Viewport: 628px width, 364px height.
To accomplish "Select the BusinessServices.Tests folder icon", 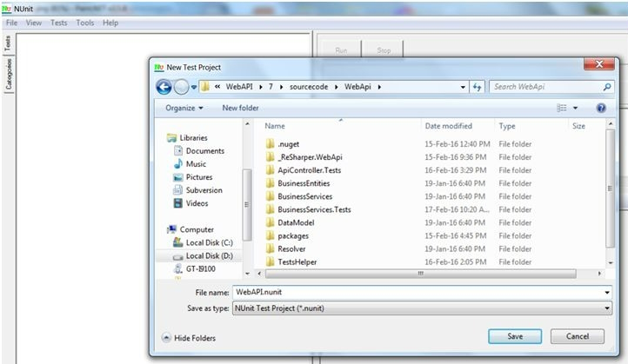I will 271,209.
